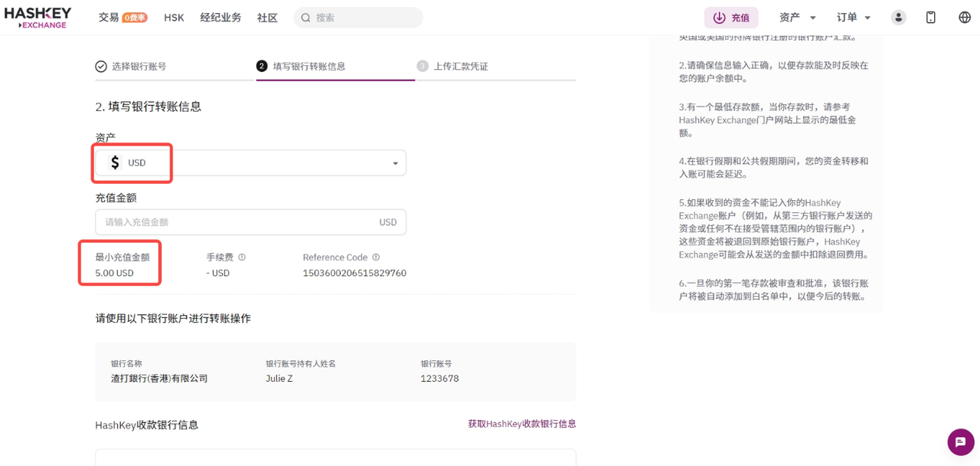980x466 pixels.
Task: Open the HSK menu item
Action: pyautogui.click(x=174, y=18)
